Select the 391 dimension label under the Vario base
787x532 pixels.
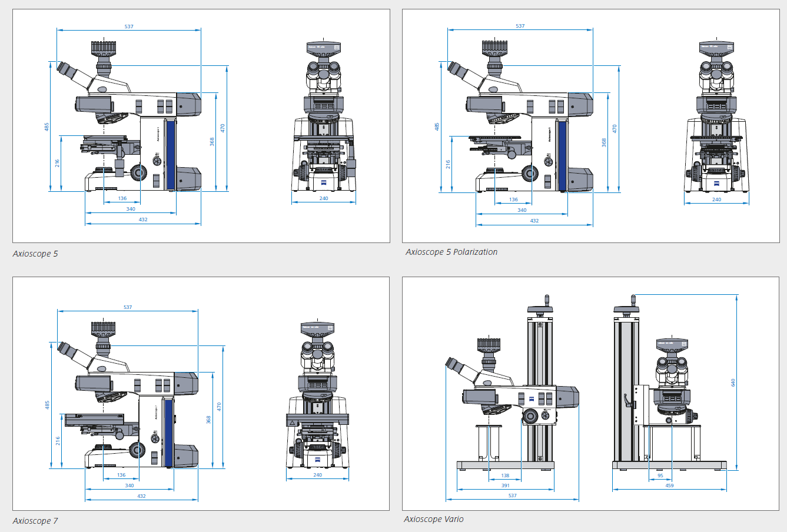point(505,486)
